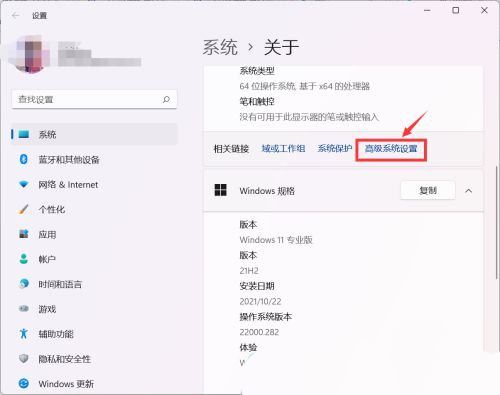Close the 设置 window
The image size is (500, 395).
coord(484,11)
